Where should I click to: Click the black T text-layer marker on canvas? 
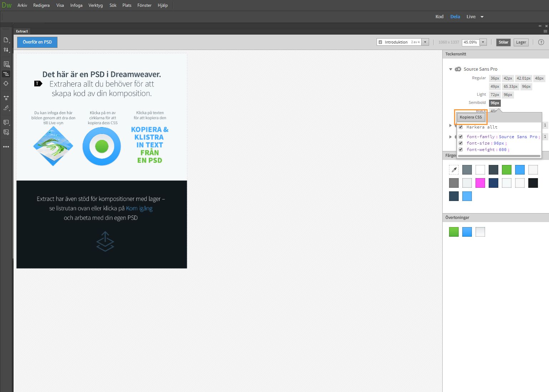point(38,84)
